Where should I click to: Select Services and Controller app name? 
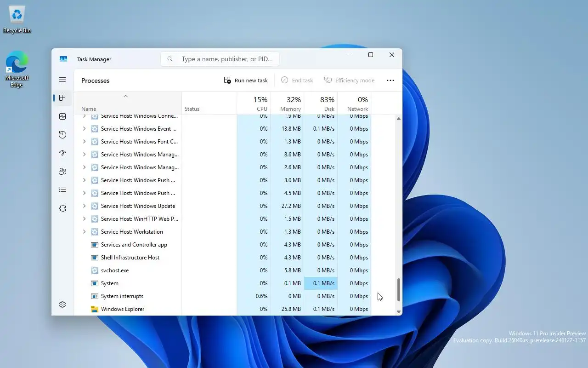tap(134, 245)
